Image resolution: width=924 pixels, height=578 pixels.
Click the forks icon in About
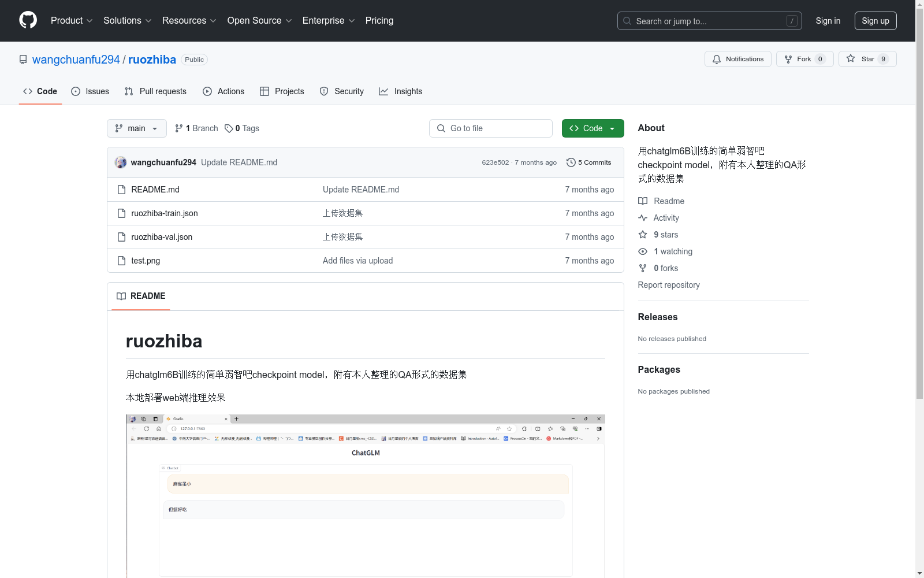(643, 268)
